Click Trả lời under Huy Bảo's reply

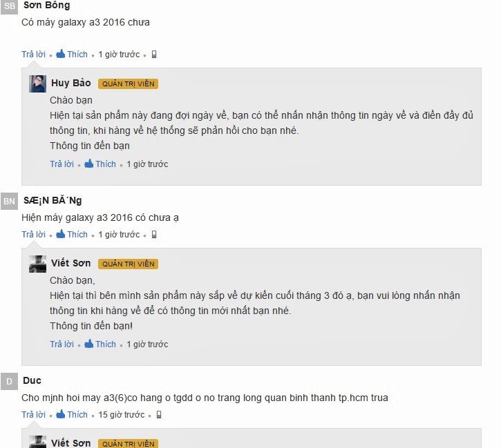coord(62,164)
